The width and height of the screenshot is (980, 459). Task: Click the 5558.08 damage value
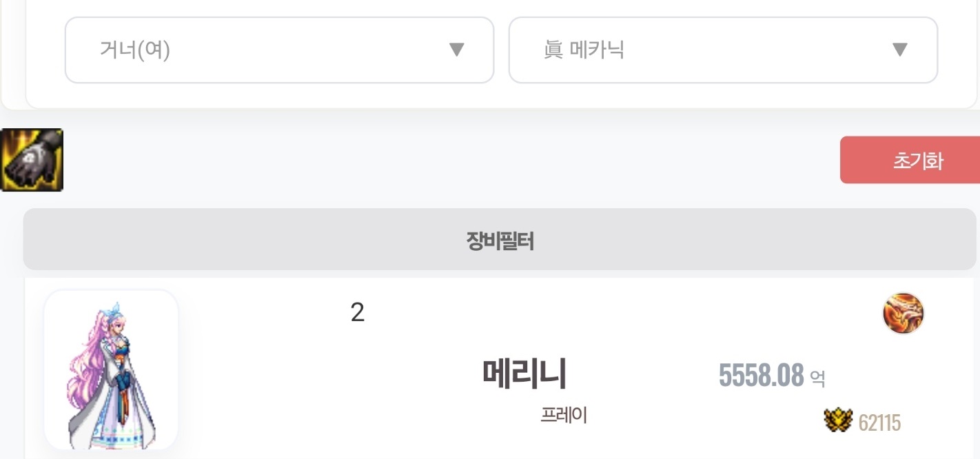(x=761, y=376)
